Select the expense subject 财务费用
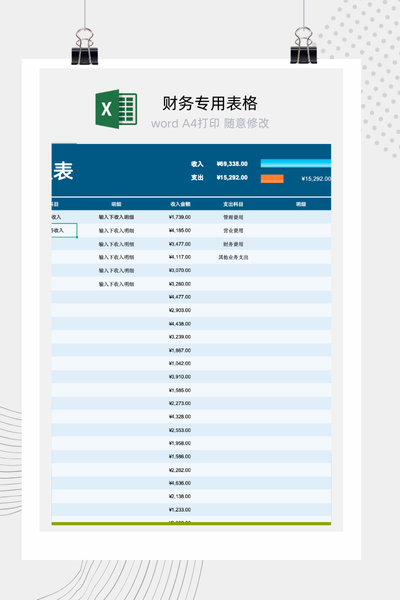 [x=233, y=244]
